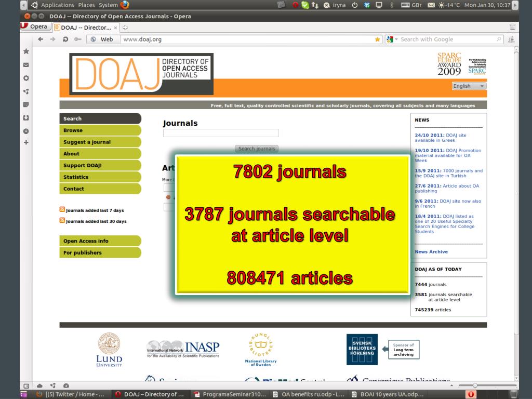Viewport: 532px width, 399px height.
Task: Click the magnifier icon in Google search field
Action: point(499,39)
